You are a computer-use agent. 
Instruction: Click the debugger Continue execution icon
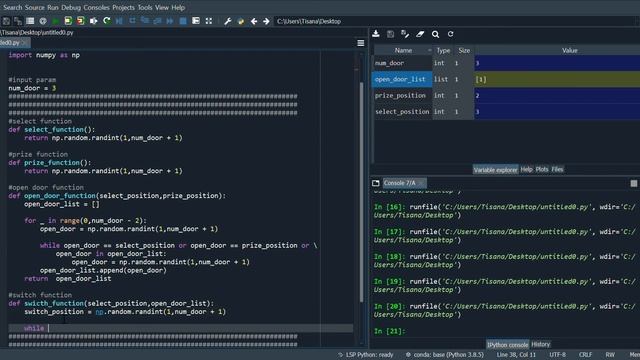[x=170, y=21]
